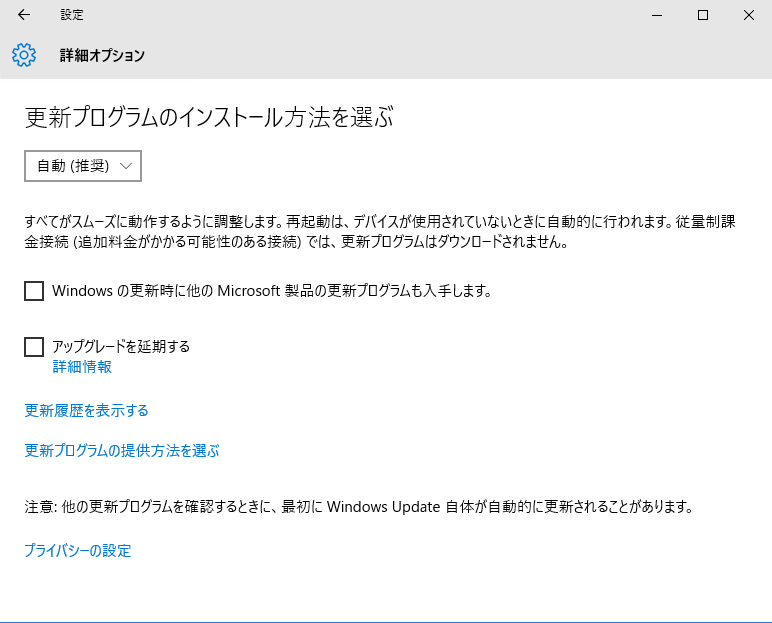
Task: Click the settings gear icon
Action: tap(24, 55)
